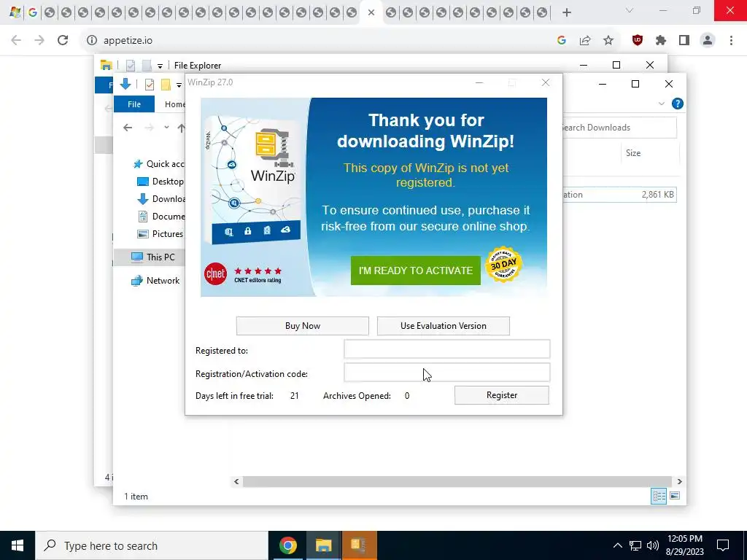The width and height of the screenshot is (747, 560).
Task: Choose Buy Now in WinZip dialog
Action: coord(303,326)
